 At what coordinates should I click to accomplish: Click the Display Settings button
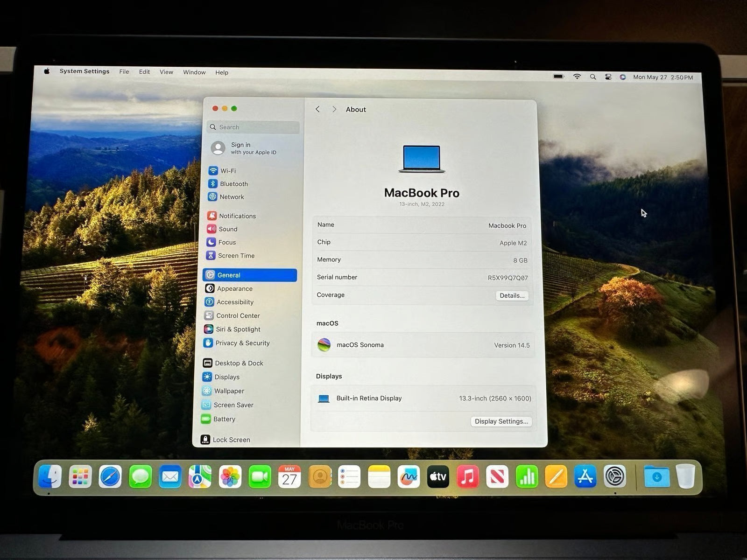click(501, 421)
